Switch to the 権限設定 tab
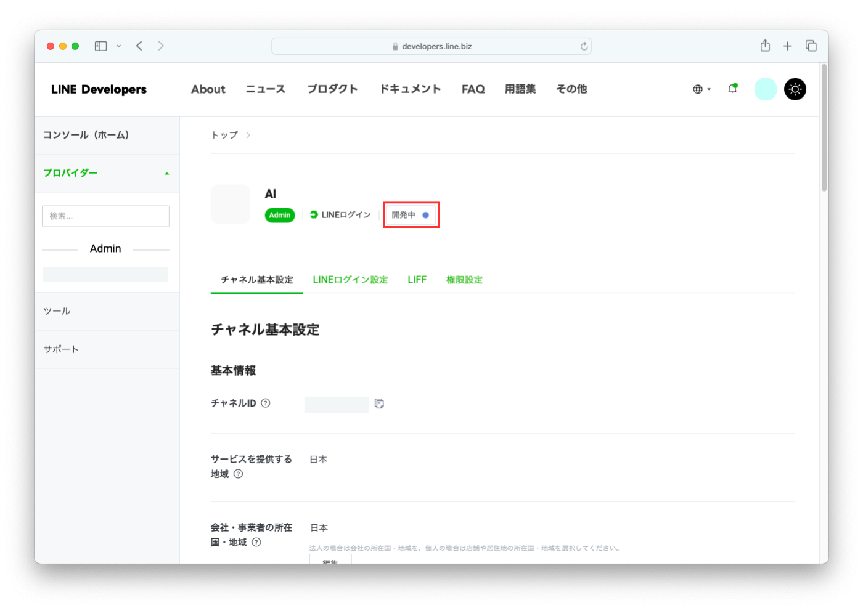The height and width of the screenshot is (616, 863). point(464,280)
